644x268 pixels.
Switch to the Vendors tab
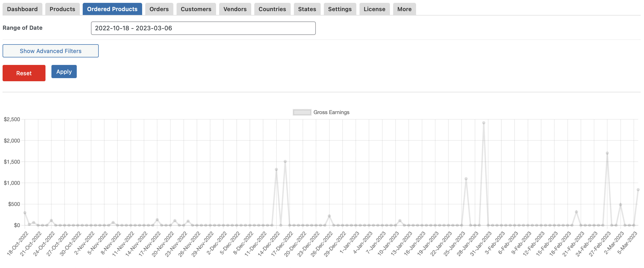(x=235, y=9)
